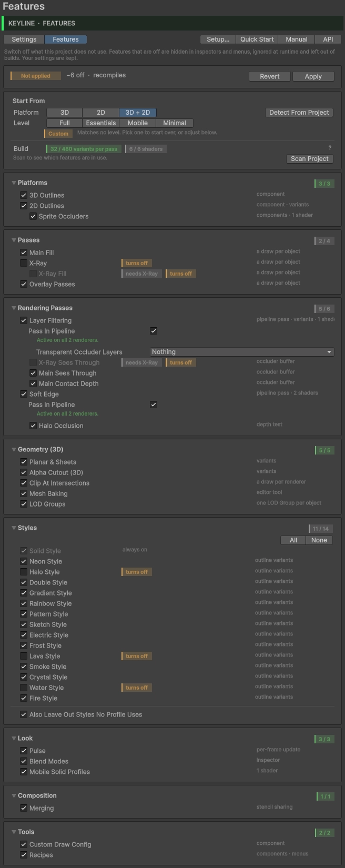Viewport: 345px width, 868px height.
Task: Collapse the Passes section
Action: [x=14, y=240]
